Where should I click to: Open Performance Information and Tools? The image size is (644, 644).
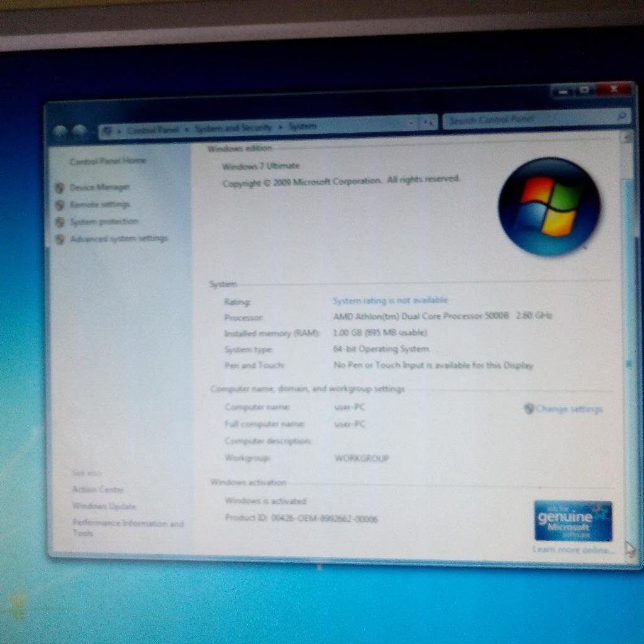click(128, 528)
